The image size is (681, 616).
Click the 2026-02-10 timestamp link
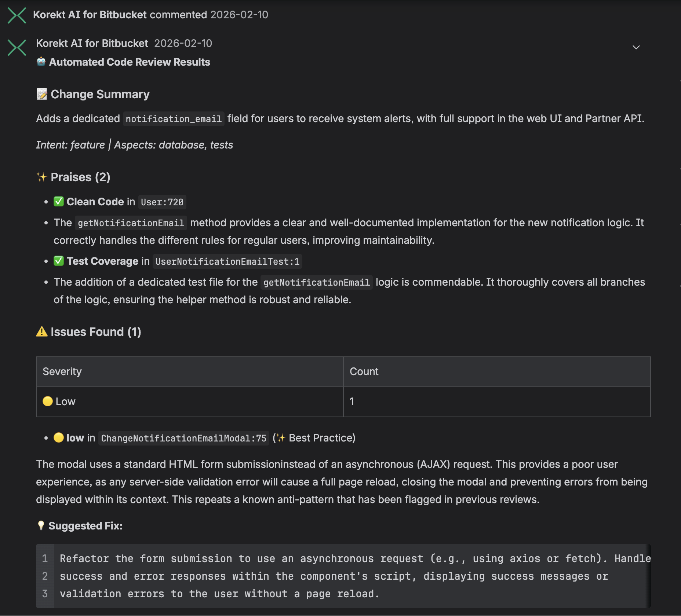(x=239, y=15)
